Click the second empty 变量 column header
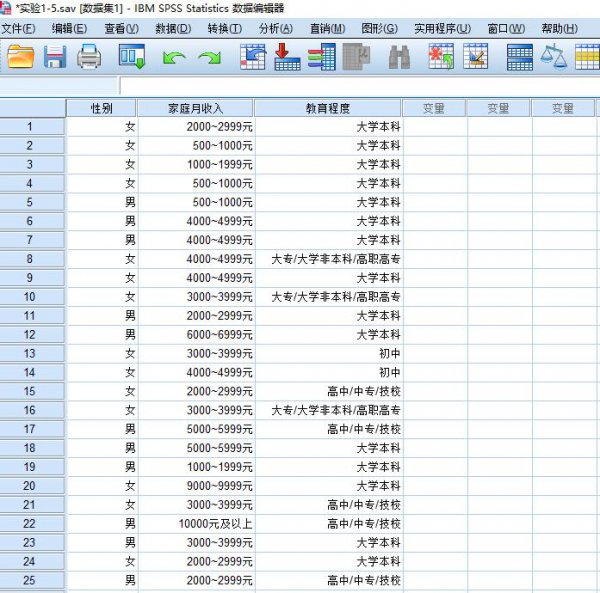This screenshot has height=593, width=600. (x=498, y=108)
